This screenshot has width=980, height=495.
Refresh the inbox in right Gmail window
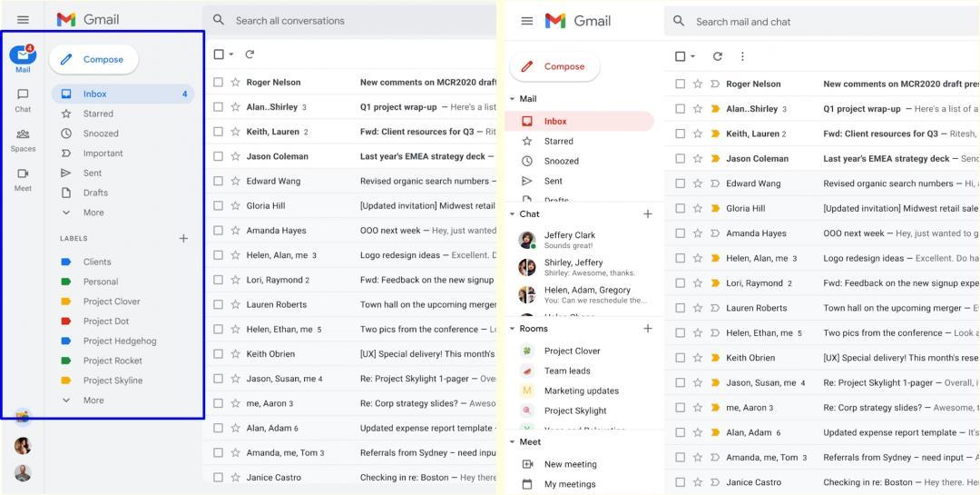click(x=718, y=56)
